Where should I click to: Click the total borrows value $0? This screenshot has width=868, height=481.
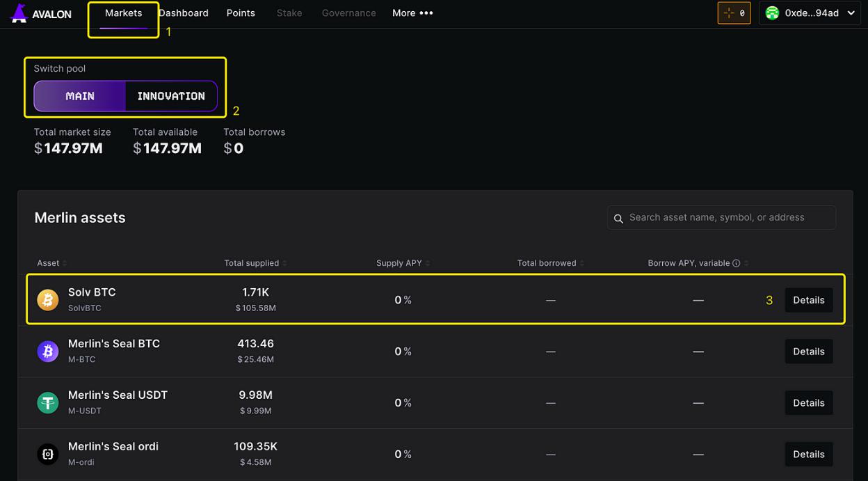coord(233,148)
